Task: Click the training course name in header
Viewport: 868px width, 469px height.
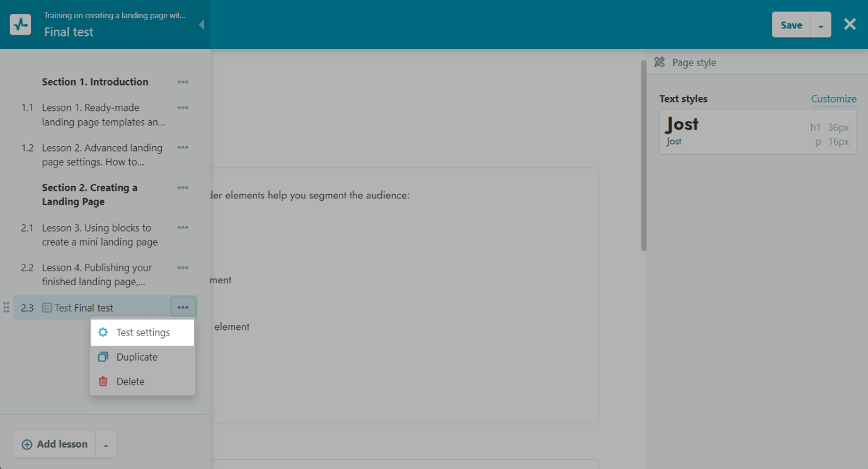Action: point(115,15)
